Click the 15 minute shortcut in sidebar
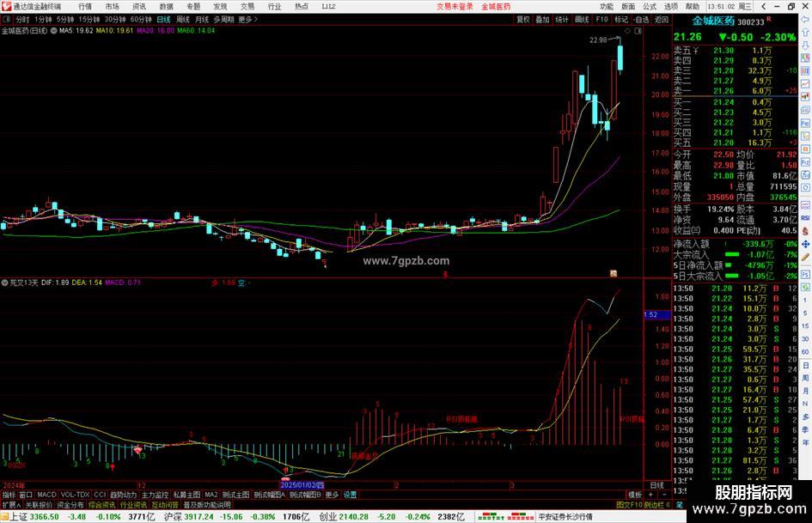This screenshot has height=523, width=812. click(x=805, y=326)
